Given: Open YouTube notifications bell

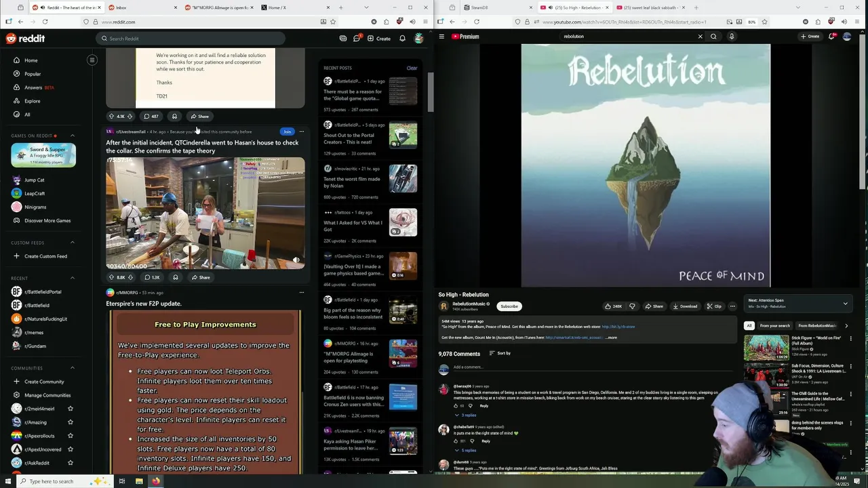Looking at the screenshot, I should 831,37.
